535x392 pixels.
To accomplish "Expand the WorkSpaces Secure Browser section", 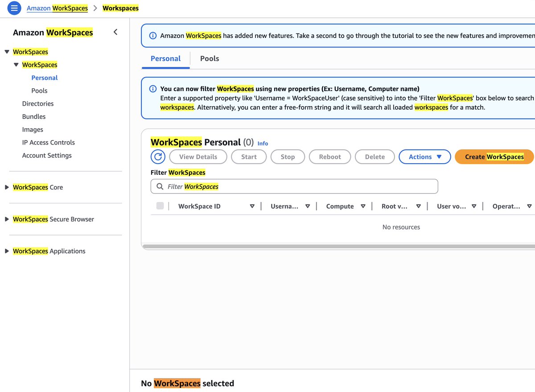I will click(x=7, y=219).
